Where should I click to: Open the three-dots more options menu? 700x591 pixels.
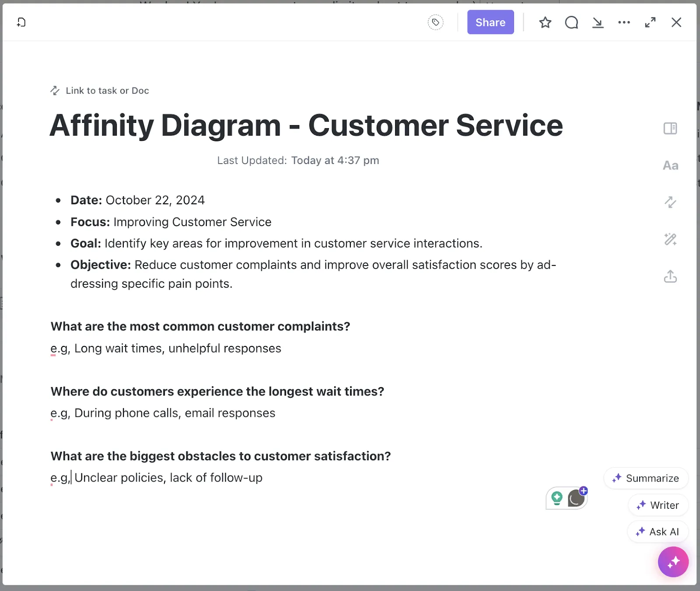(x=624, y=22)
